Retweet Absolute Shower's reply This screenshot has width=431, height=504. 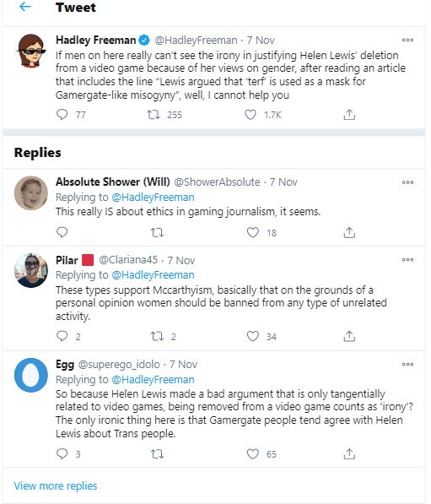pos(158,232)
